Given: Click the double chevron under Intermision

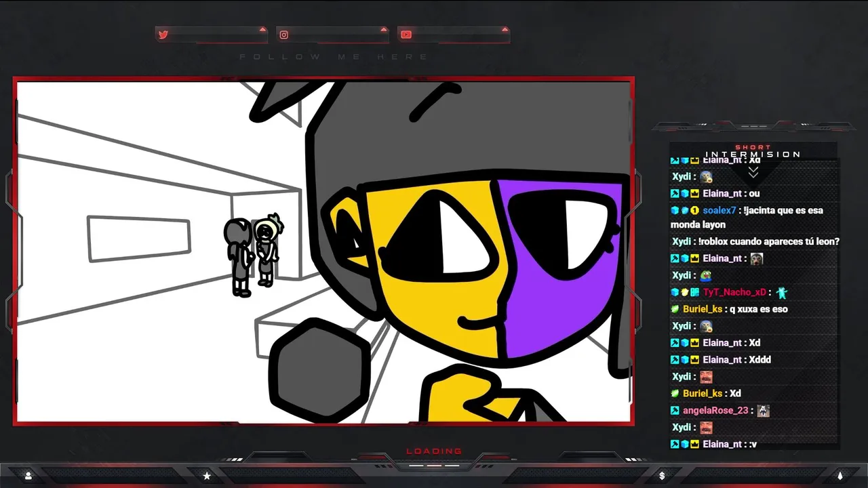Looking at the screenshot, I should tap(753, 172).
